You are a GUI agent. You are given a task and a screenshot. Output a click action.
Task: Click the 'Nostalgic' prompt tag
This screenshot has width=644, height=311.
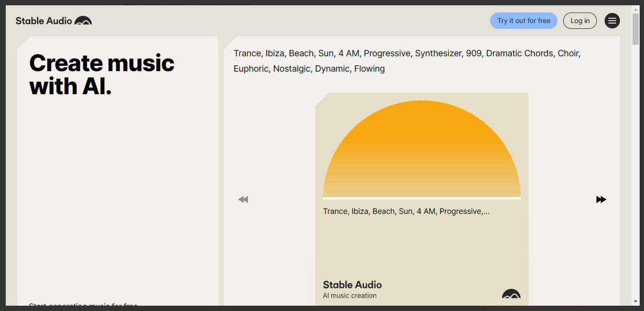(x=292, y=68)
